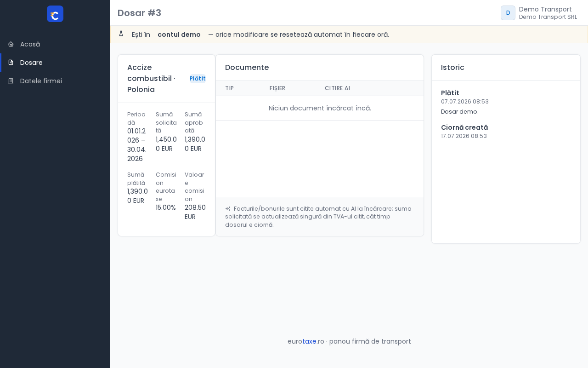Viewport: 588px width, 368px height.
Task: Click the TIP column header
Action: coord(229,88)
